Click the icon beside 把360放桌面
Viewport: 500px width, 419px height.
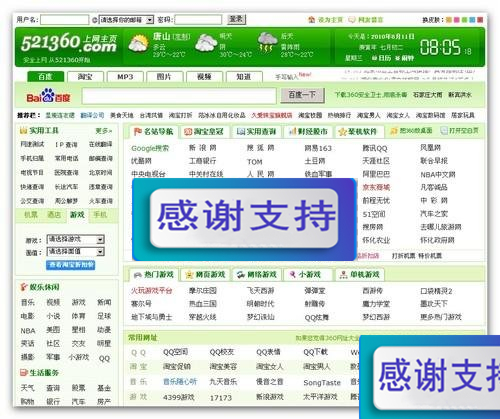[394, 131]
